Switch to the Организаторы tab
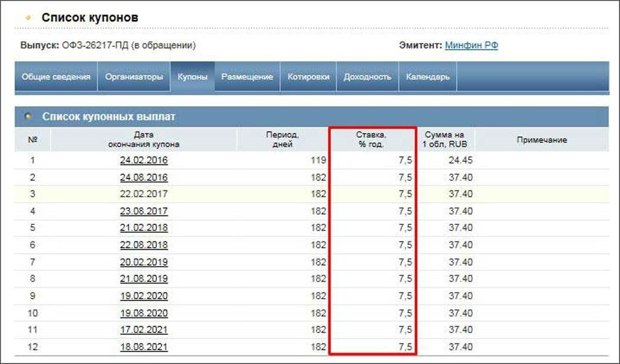The image size is (620, 364). [134, 77]
